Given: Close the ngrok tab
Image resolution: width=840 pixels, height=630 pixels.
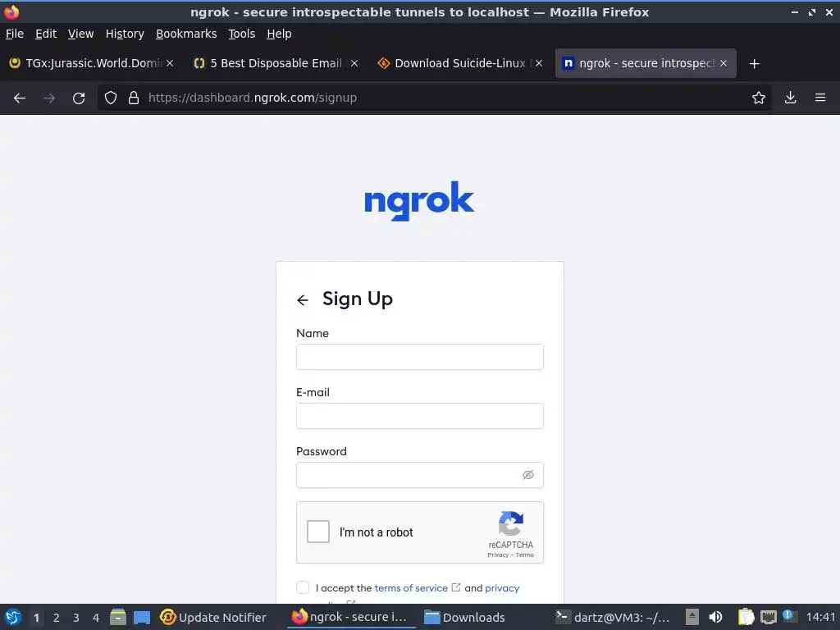Looking at the screenshot, I should coord(724,63).
